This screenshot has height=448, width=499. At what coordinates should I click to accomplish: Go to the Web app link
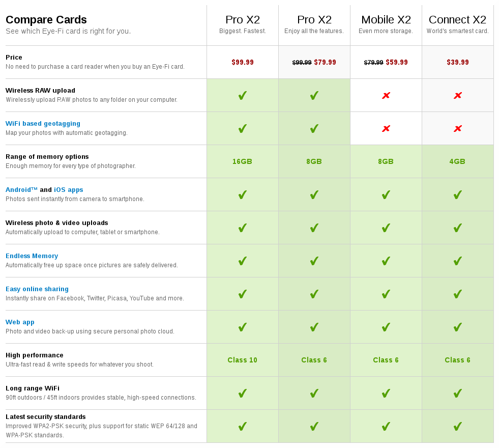(x=20, y=322)
